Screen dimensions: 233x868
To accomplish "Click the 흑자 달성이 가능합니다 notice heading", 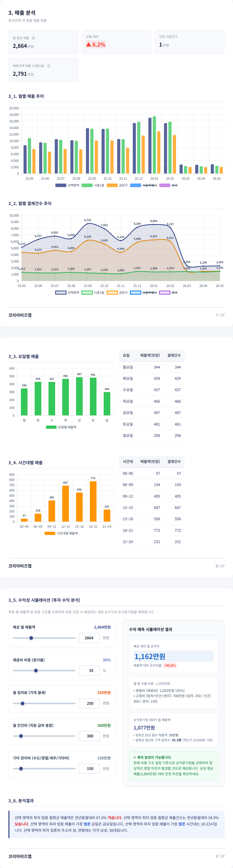I will pos(152,757).
